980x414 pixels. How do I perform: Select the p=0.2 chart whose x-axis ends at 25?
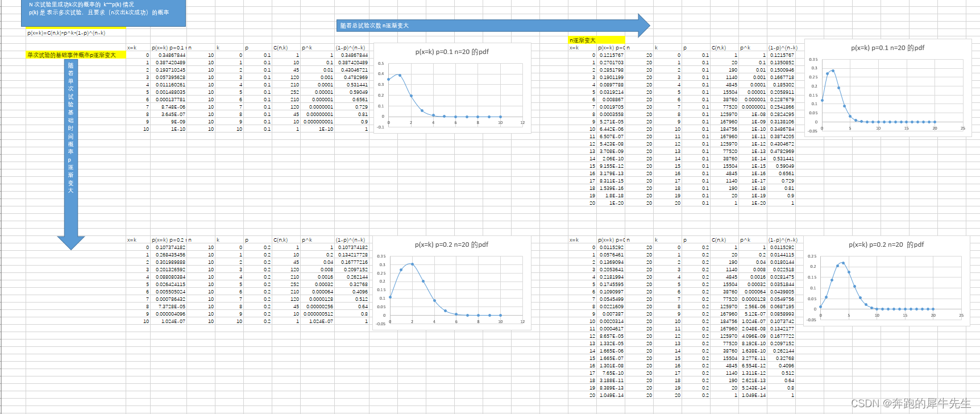(886, 281)
